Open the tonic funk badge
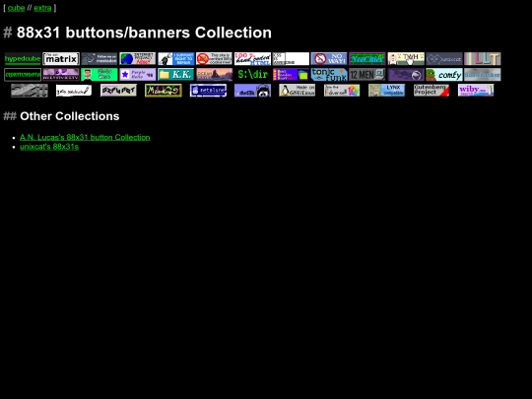 click(x=329, y=75)
